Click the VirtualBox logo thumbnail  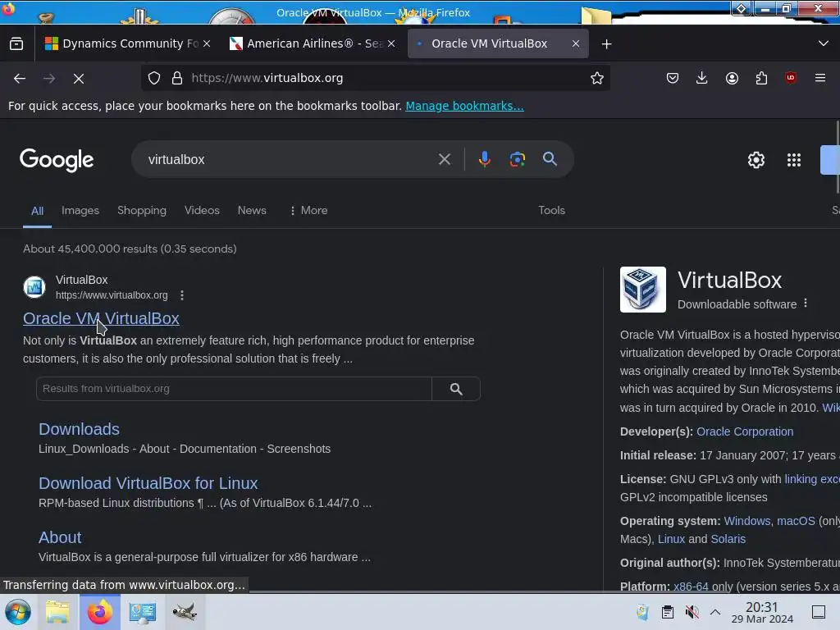pyautogui.click(x=643, y=290)
